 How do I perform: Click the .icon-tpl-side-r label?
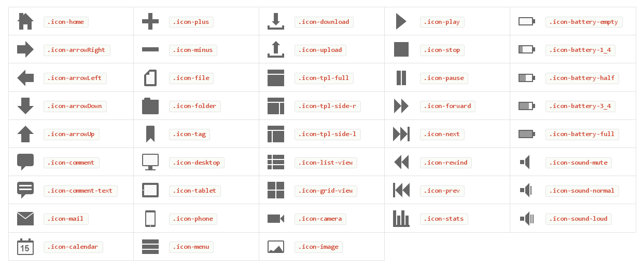point(328,106)
